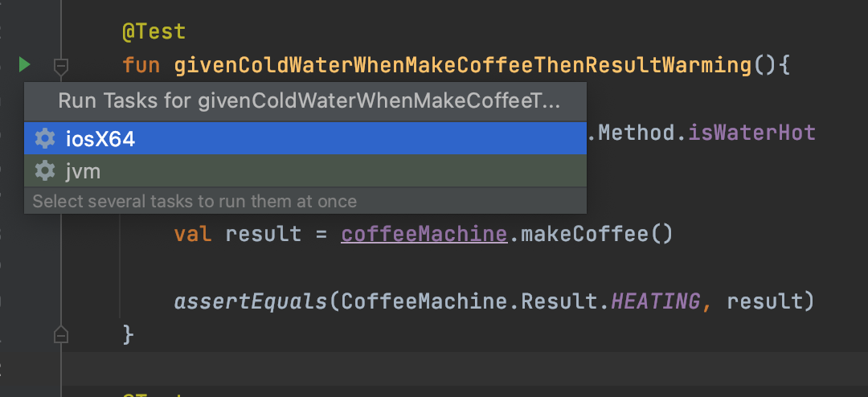
Task: Click the assertEquals function call
Action: click(252, 302)
